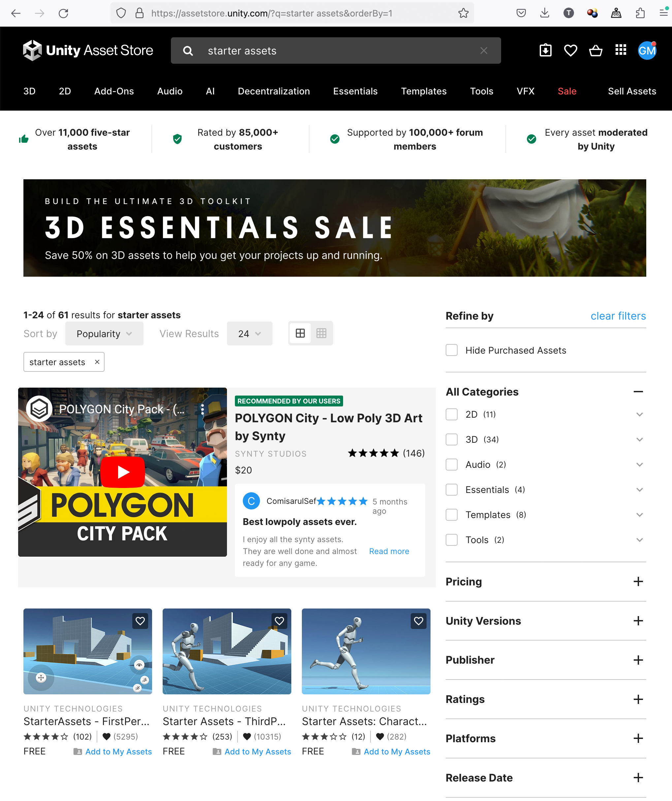Open the shopping cart basket icon
The height and width of the screenshot is (801, 672).
tap(595, 50)
